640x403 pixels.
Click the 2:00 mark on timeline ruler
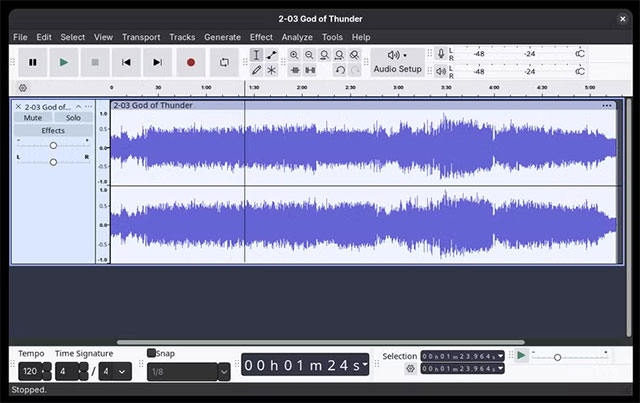[x=302, y=87]
